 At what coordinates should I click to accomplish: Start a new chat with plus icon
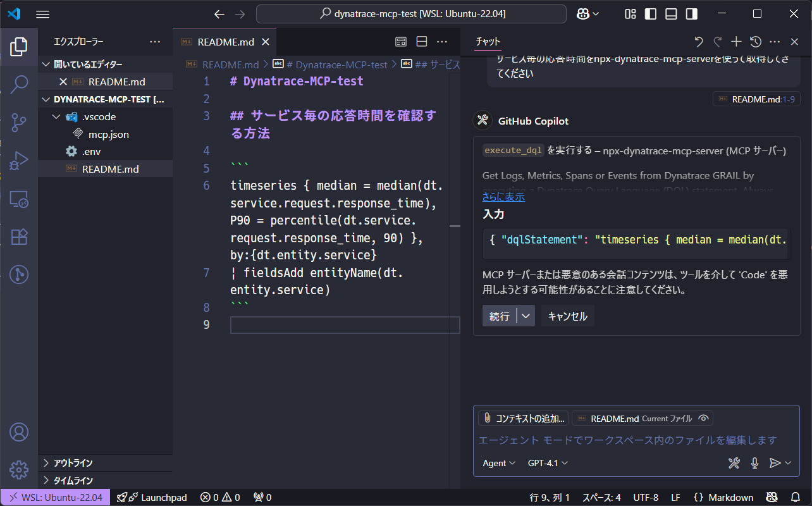(x=736, y=42)
